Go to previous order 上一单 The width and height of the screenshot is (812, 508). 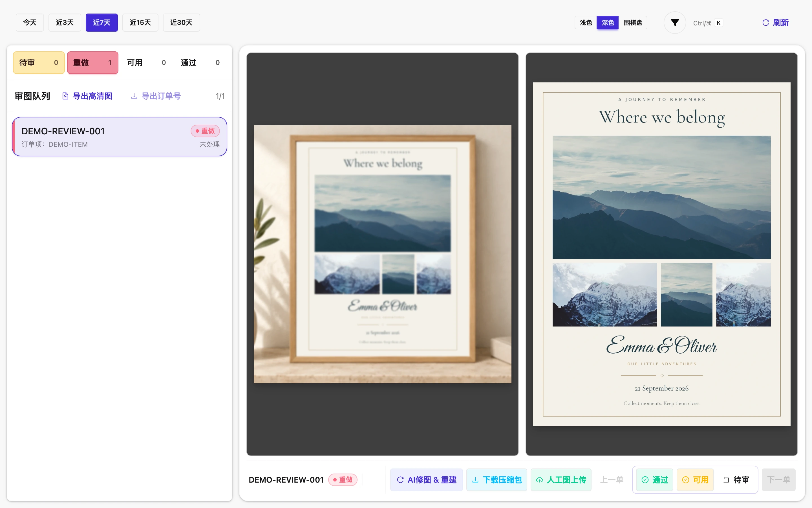(612, 480)
